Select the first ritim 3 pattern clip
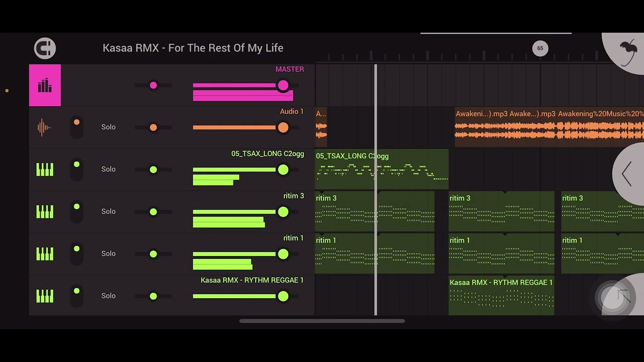Viewport: 644px width, 362px height. coord(374,211)
